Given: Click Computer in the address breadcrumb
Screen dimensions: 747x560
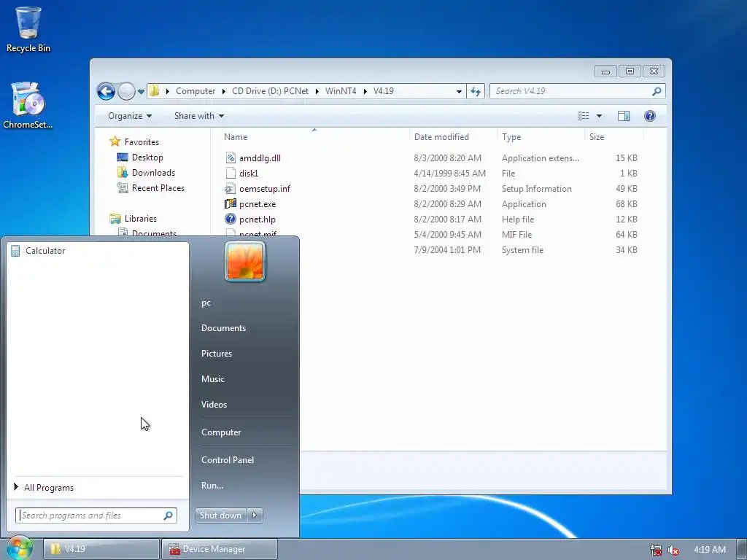Looking at the screenshot, I should click(196, 91).
